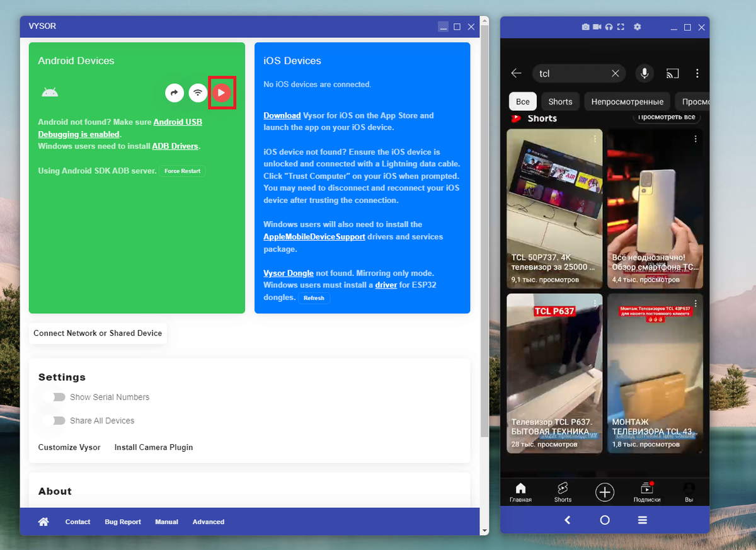Click the scrollbar up arrow in Vysor
The width and height of the screenshot is (756, 550).
(484, 21)
